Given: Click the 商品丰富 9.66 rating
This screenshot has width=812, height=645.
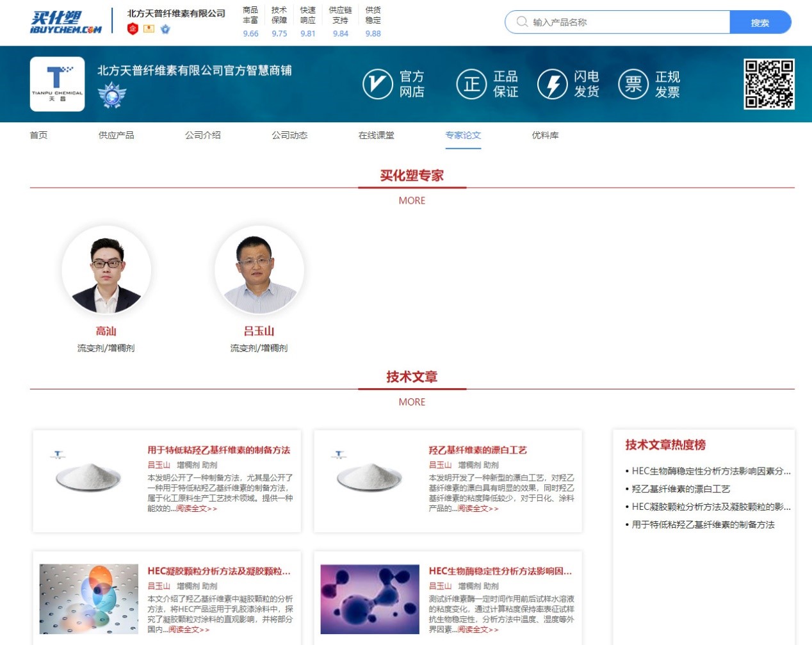Looking at the screenshot, I should (250, 22).
